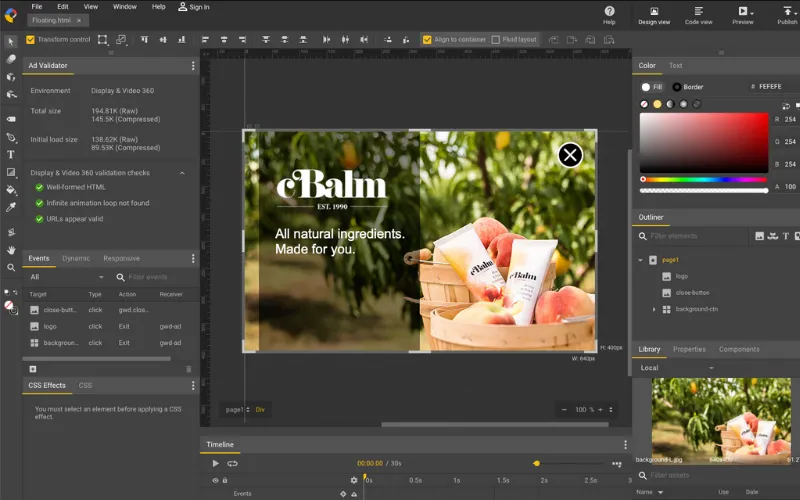Align left edges of selection
The width and height of the screenshot is (800, 500).
click(x=205, y=39)
